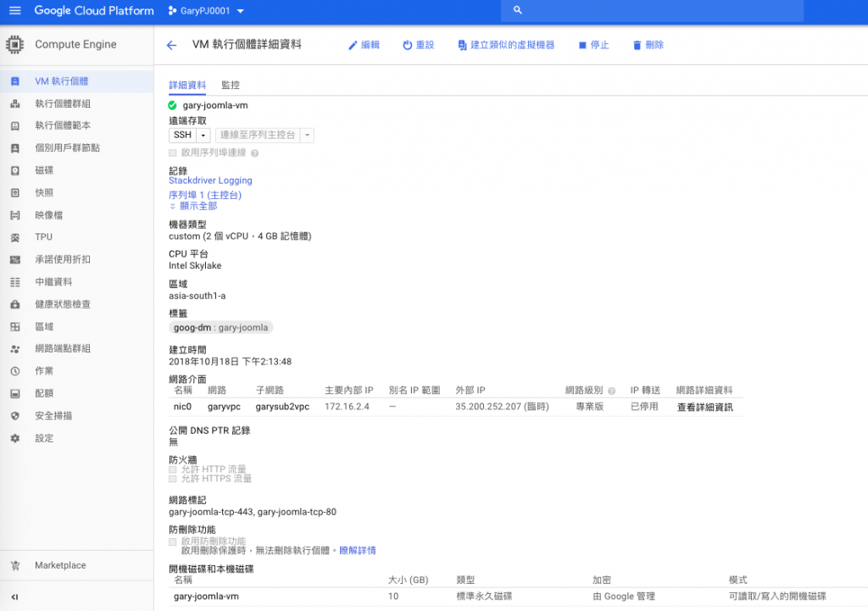868x611 pixels.
Task: Click the 停止 button label
Action: click(x=599, y=46)
